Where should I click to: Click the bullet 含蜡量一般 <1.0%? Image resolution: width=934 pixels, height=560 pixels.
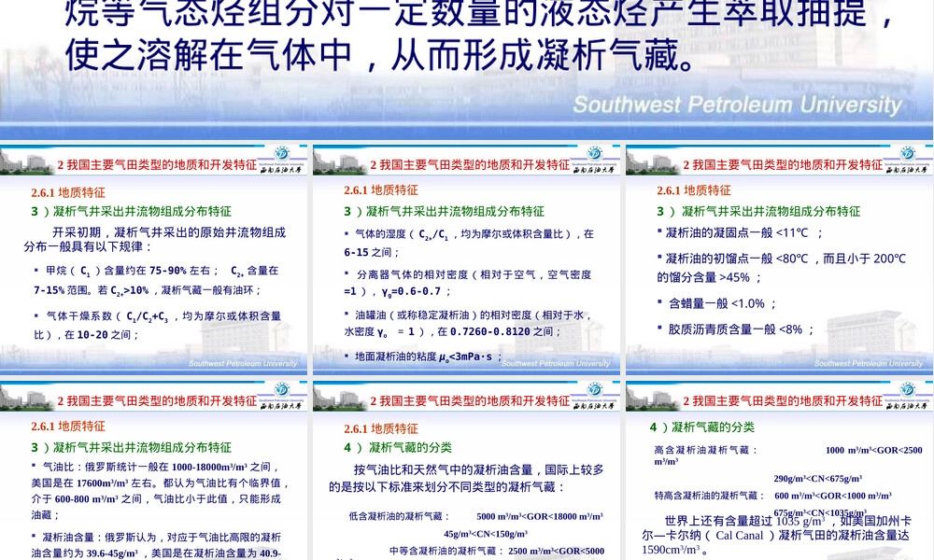(x=716, y=303)
